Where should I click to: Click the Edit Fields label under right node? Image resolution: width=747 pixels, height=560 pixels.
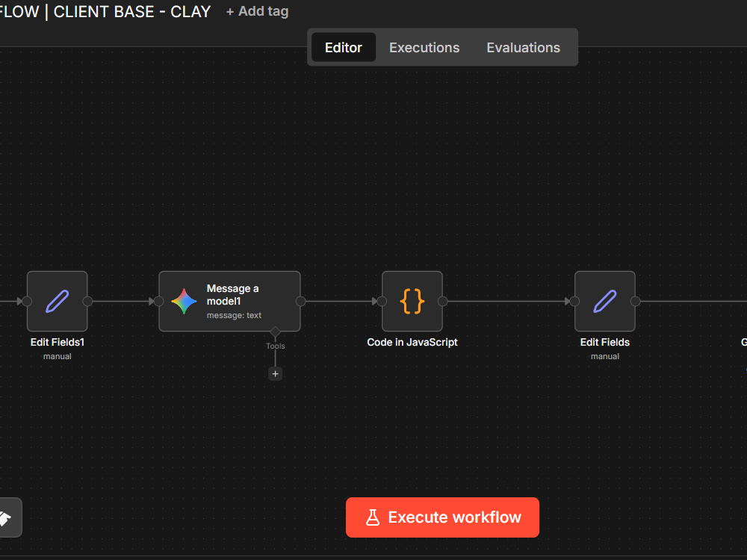tap(604, 342)
